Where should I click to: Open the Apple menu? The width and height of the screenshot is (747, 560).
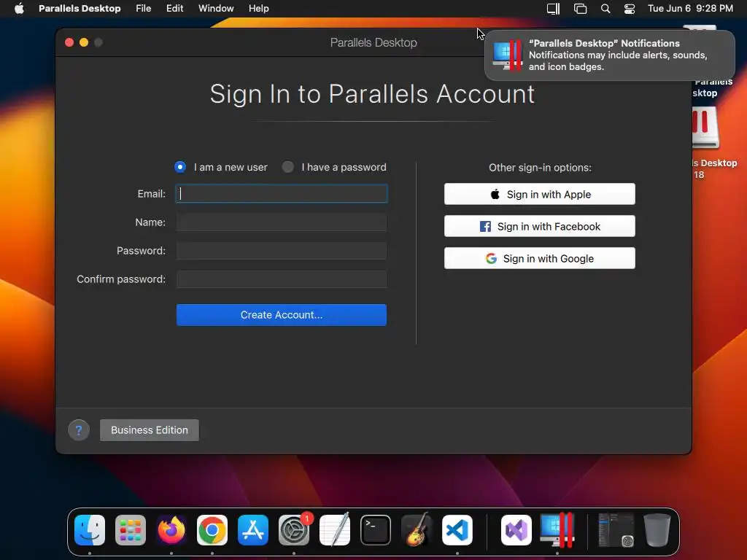19,9
